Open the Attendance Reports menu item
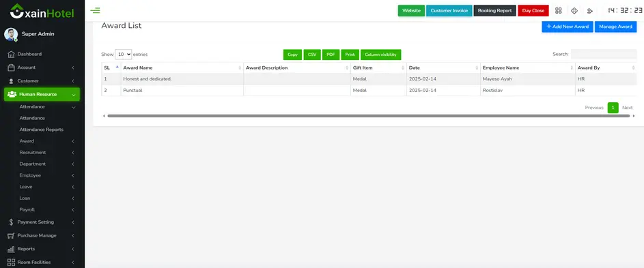This screenshot has width=644, height=268. (x=41, y=130)
